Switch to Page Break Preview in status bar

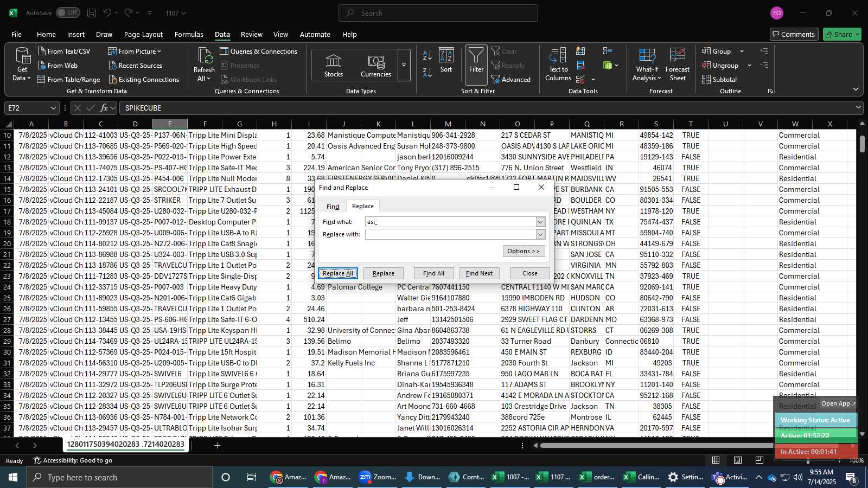(759, 460)
